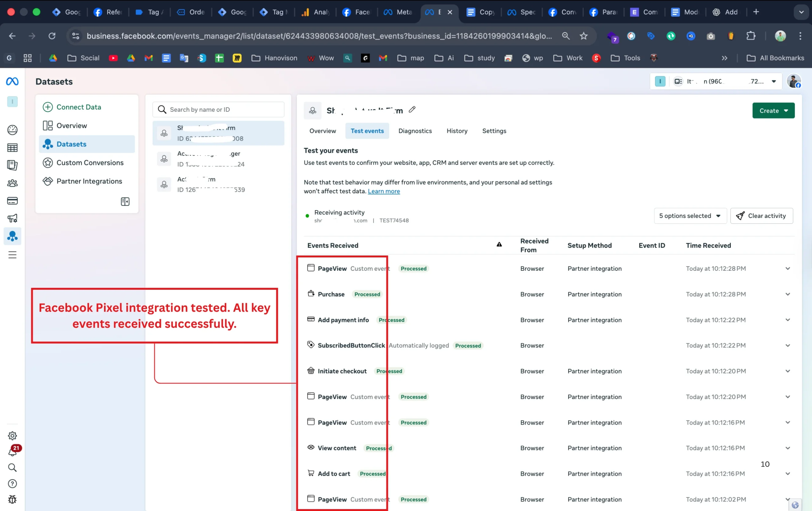
Task: Expand the Purchase event row chevron
Action: (x=787, y=294)
